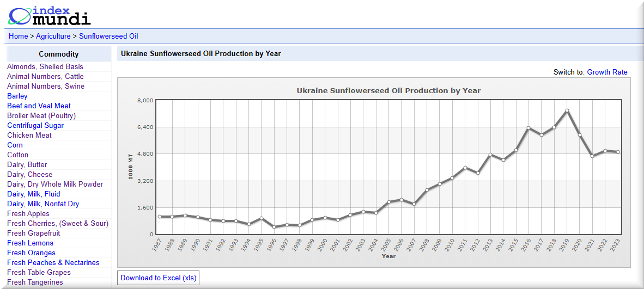Viewport: 644px width, 289px height.
Task: Click the 2023 data point on chart
Action: tap(618, 152)
